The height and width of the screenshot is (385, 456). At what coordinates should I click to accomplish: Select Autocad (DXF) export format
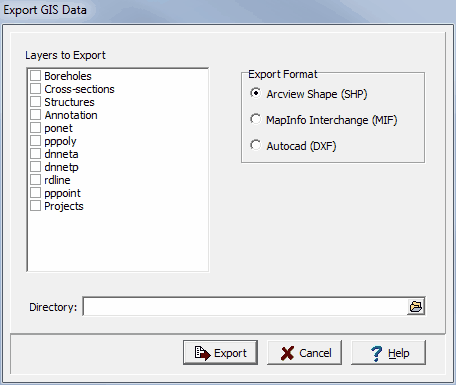click(x=256, y=145)
